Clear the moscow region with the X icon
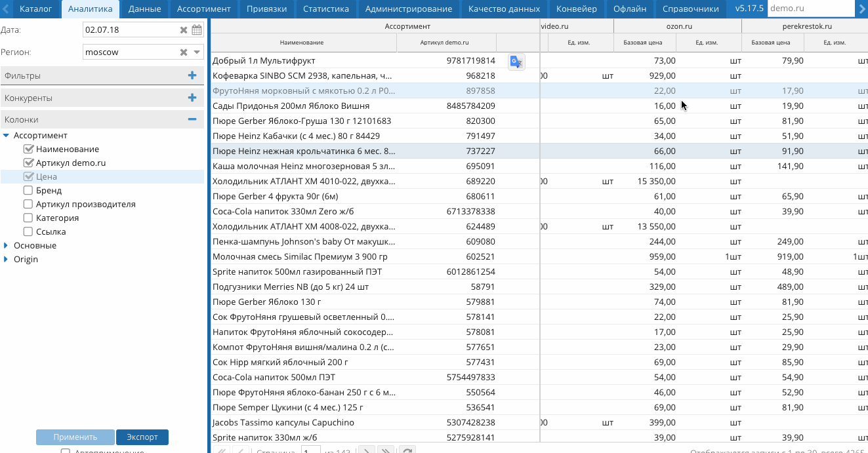Screen dimensions: 868x453 [x=184, y=52]
